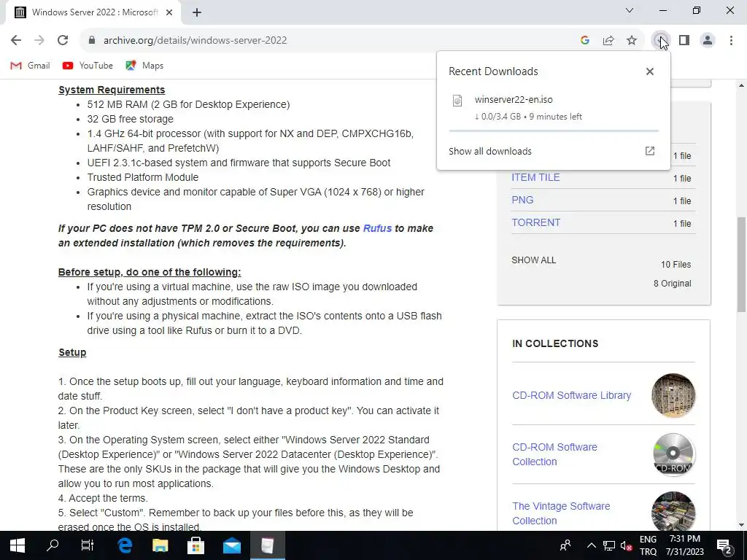
Task: Click the Google icon in address bar
Action: [x=585, y=41]
